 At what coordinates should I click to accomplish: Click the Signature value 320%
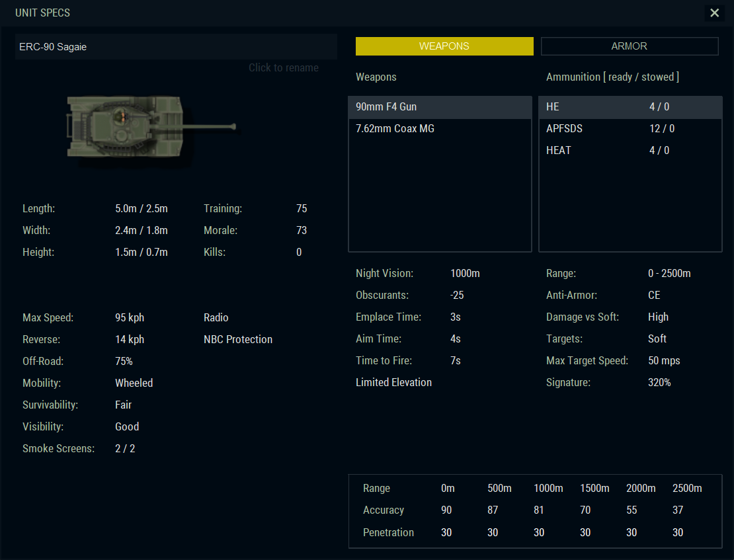coord(659,383)
